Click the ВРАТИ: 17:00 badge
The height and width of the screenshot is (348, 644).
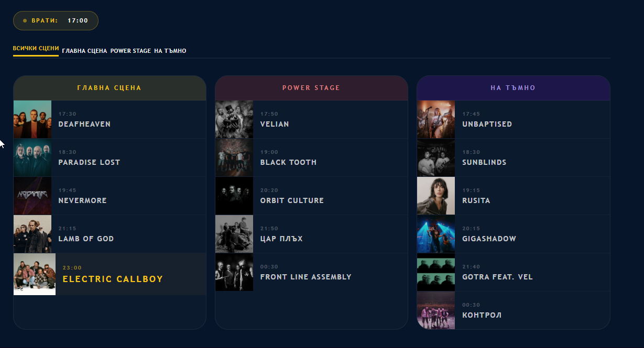[56, 21]
